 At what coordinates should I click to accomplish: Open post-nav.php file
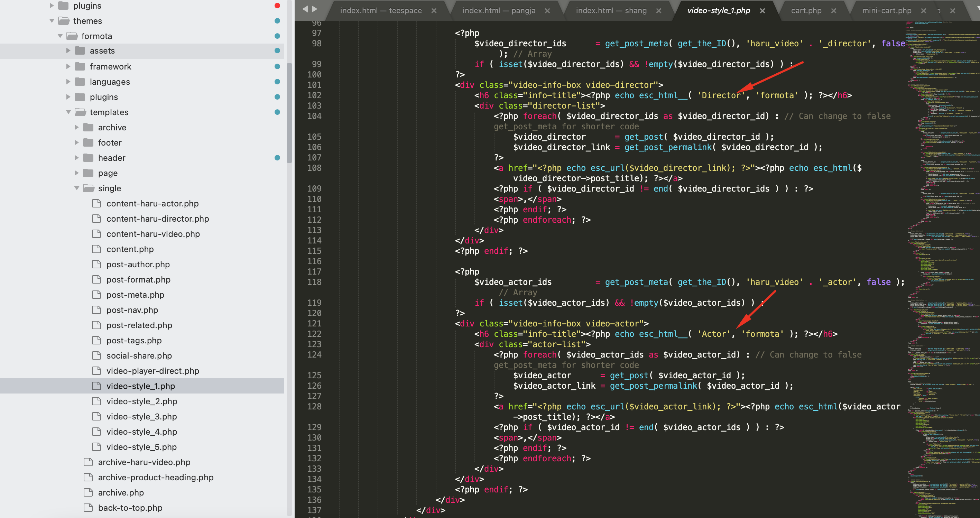click(132, 310)
